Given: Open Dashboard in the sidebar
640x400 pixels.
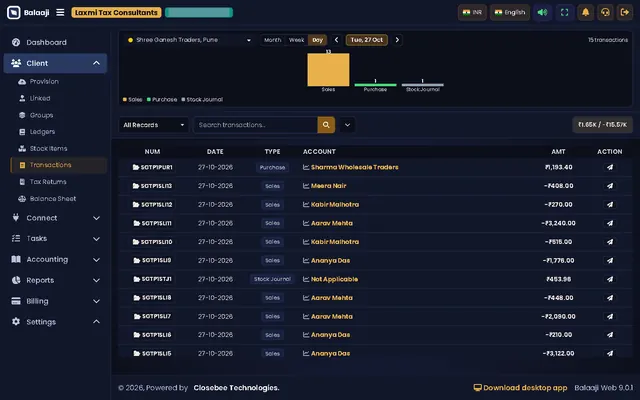Looking at the screenshot, I should (x=55, y=42).
